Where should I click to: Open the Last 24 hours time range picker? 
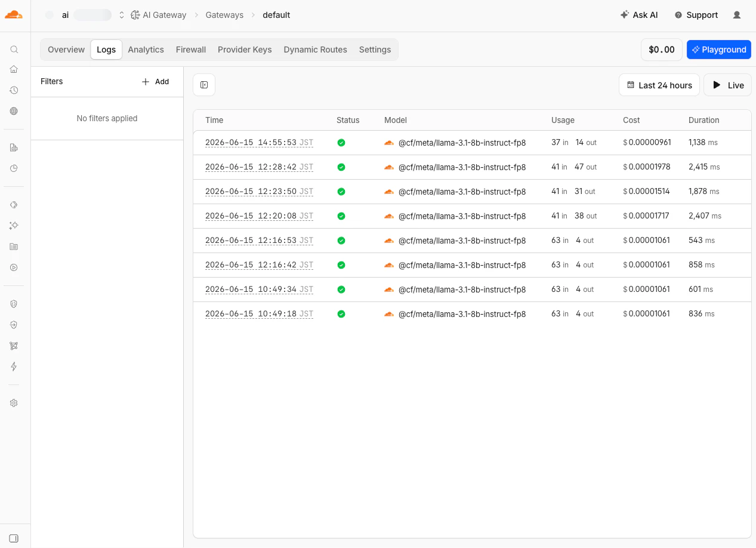coord(659,85)
